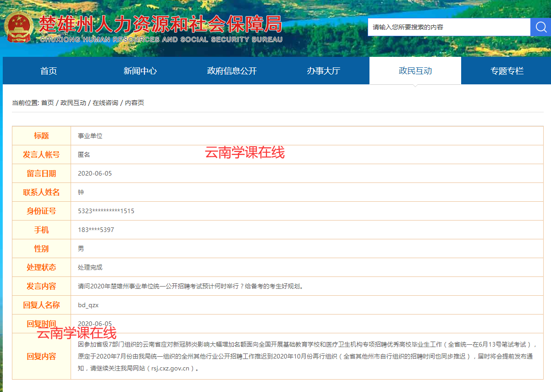Viewport: 551px width, 392px height.
Task: Open the 专题专栏 navigation tab
Action: (506, 71)
